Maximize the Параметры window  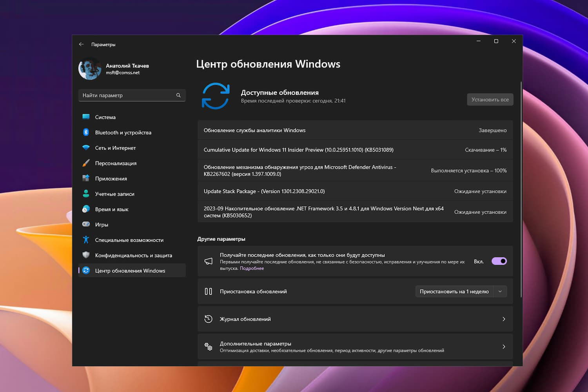(496, 41)
